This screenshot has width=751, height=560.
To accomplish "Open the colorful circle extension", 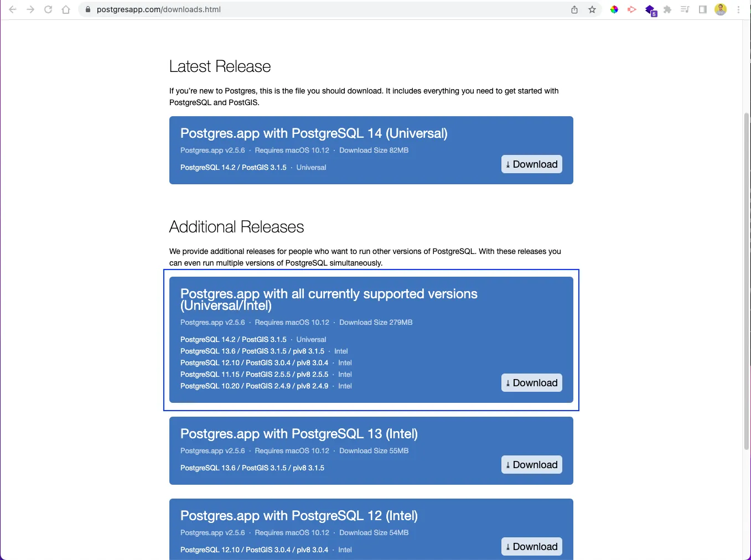I will pyautogui.click(x=614, y=9).
